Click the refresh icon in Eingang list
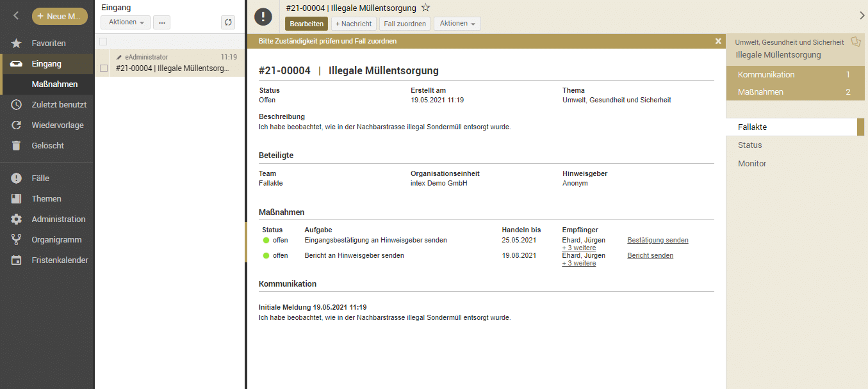The image size is (868, 389). pyautogui.click(x=228, y=22)
